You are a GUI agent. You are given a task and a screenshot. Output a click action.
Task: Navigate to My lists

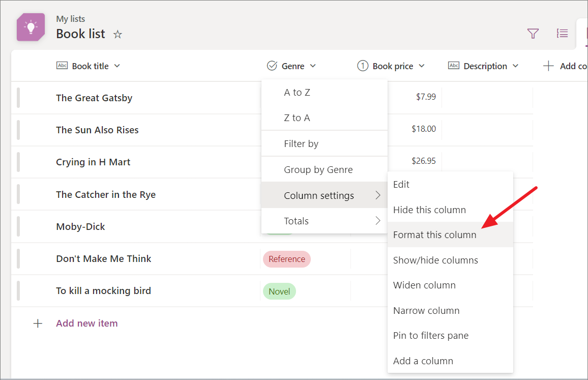tap(71, 18)
